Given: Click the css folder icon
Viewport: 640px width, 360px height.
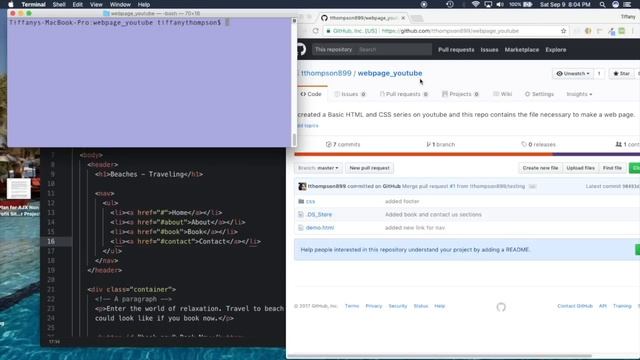Looking at the screenshot, I should 301,201.
